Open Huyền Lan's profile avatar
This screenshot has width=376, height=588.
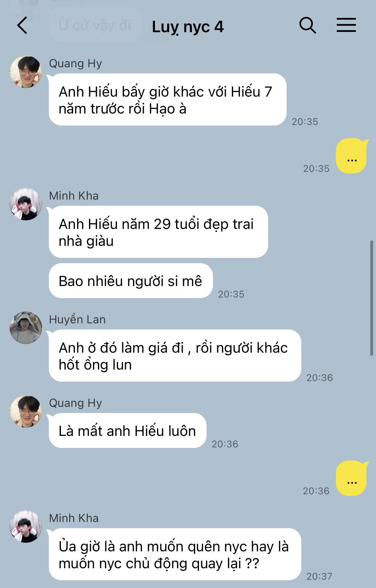(x=26, y=328)
